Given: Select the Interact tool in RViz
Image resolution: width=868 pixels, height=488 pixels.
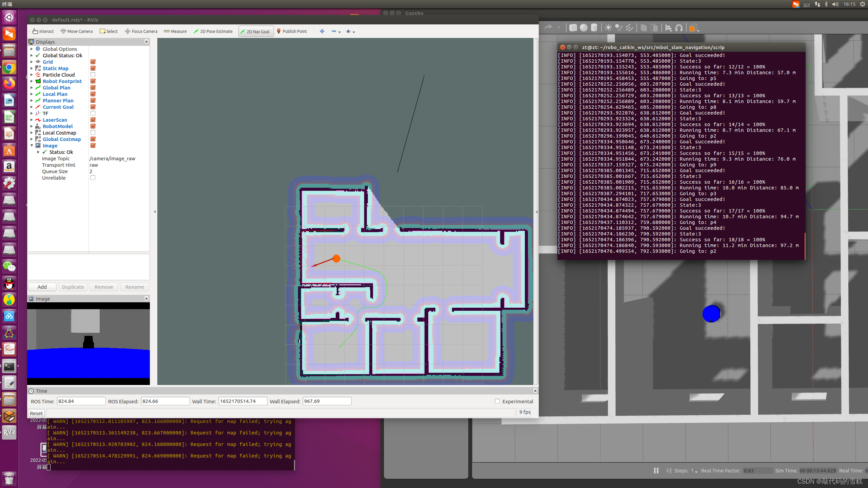Looking at the screenshot, I should [43, 31].
